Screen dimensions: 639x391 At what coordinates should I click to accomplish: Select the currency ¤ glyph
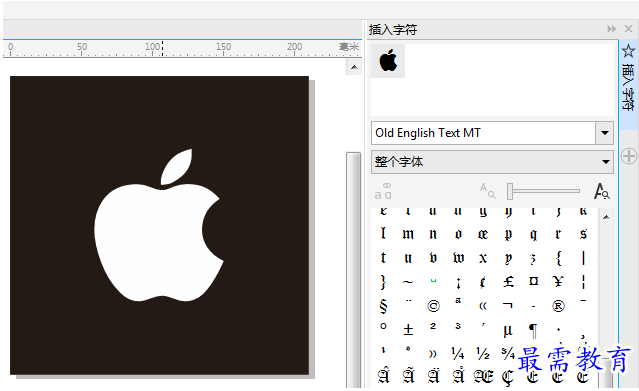[533, 281]
